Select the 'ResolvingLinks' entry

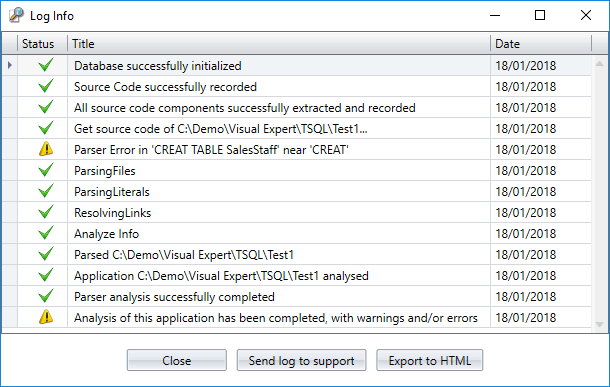point(112,213)
